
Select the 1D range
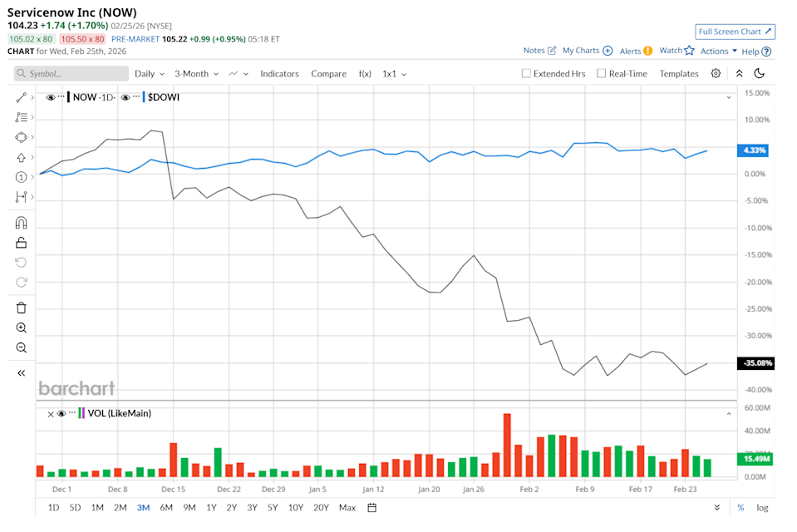tap(53, 508)
